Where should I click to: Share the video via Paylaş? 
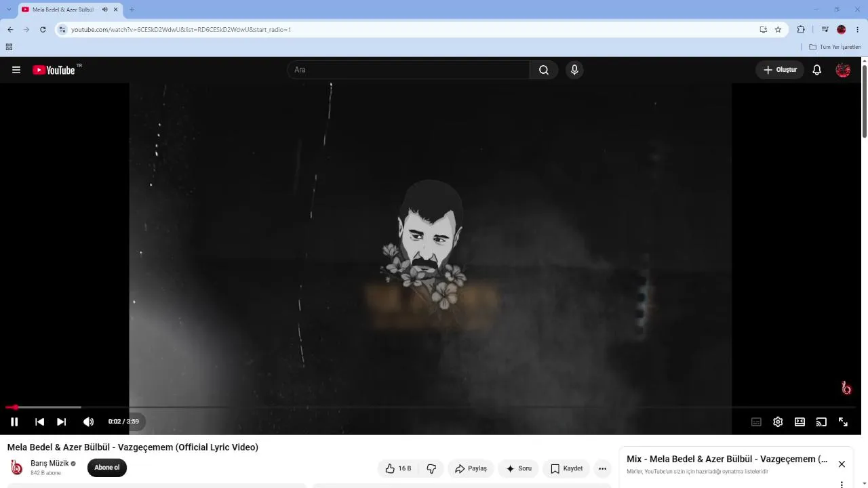pyautogui.click(x=471, y=468)
